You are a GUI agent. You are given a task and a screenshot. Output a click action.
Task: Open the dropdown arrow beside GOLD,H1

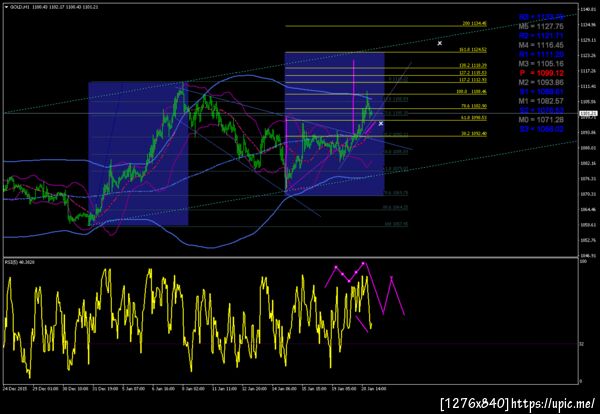(6, 7)
